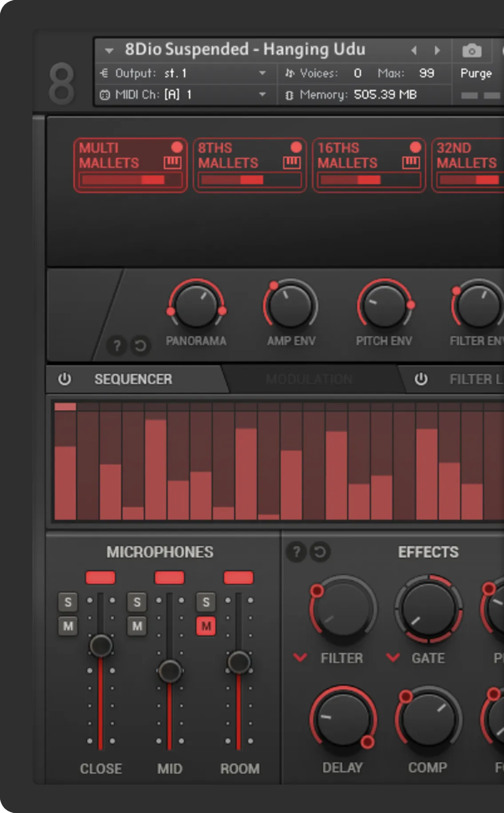
Task: Click the COMP effect knob
Action: pyautogui.click(x=429, y=719)
